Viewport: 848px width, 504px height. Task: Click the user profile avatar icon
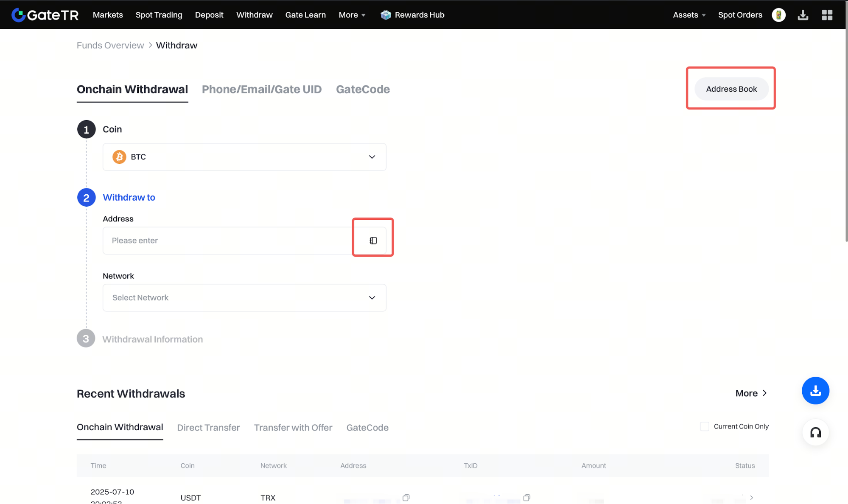(x=778, y=15)
